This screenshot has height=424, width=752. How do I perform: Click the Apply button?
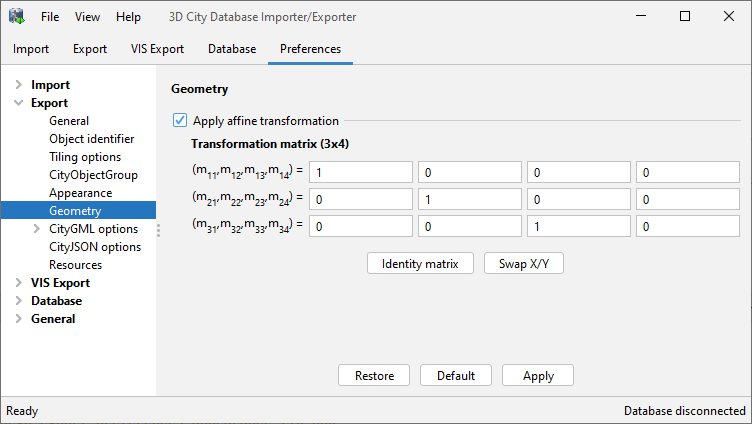(538, 375)
